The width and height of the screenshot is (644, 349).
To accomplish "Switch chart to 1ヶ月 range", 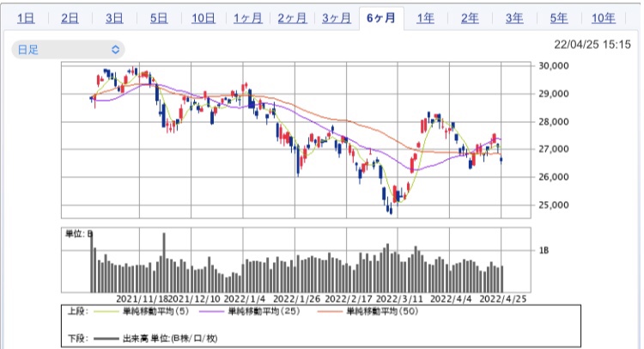I will 247,18.
